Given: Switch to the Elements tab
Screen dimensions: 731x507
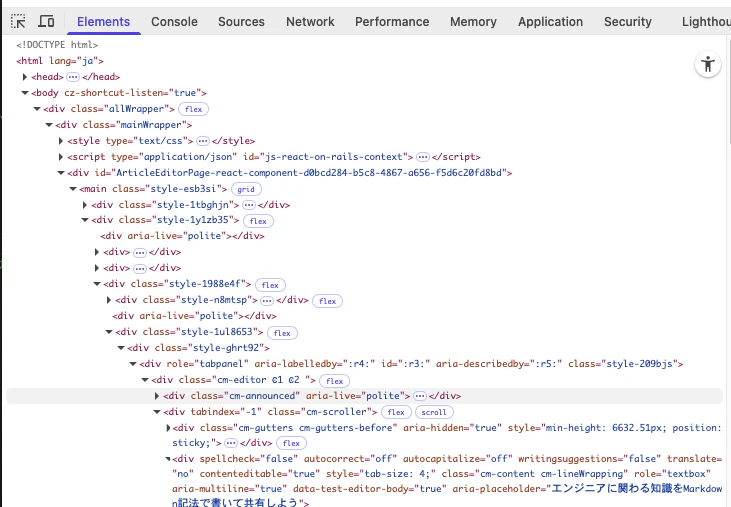Looking at the screenshot, I should pyautogui.click(x=103, y=22).
